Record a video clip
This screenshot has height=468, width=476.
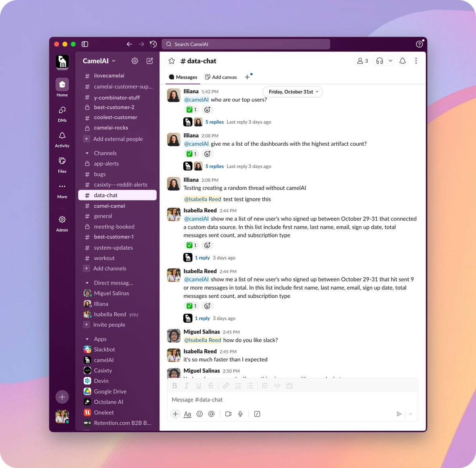click(x=228, y=414)
